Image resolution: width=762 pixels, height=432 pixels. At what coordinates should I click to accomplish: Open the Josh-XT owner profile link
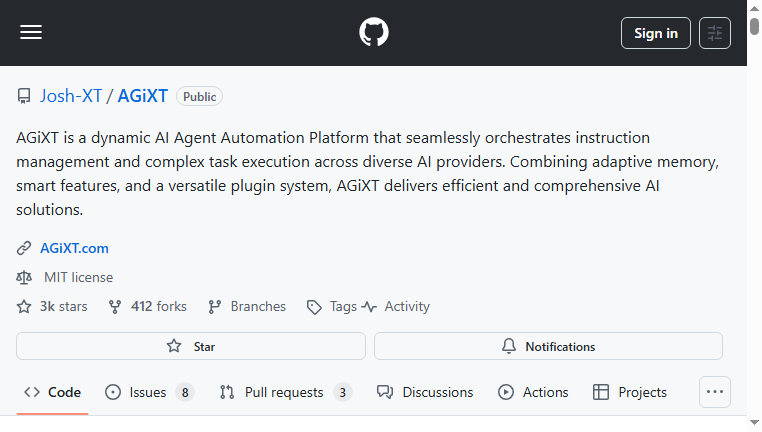click(71, 96)
